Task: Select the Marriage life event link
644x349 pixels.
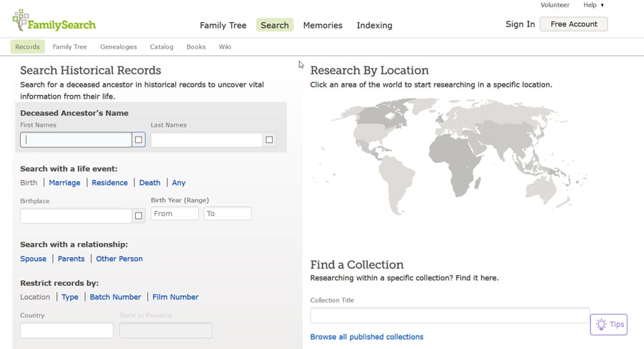Action: point(64,182)
